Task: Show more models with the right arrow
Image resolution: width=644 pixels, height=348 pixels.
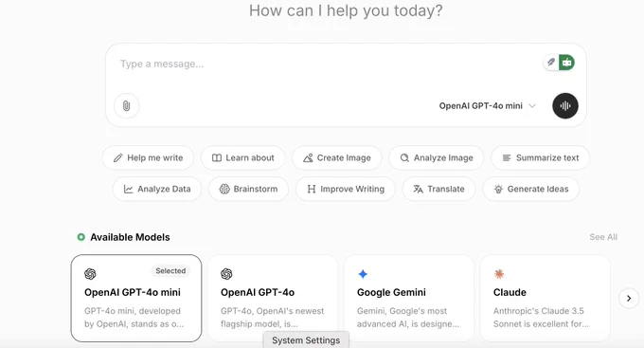Action: tap(629, 299)
